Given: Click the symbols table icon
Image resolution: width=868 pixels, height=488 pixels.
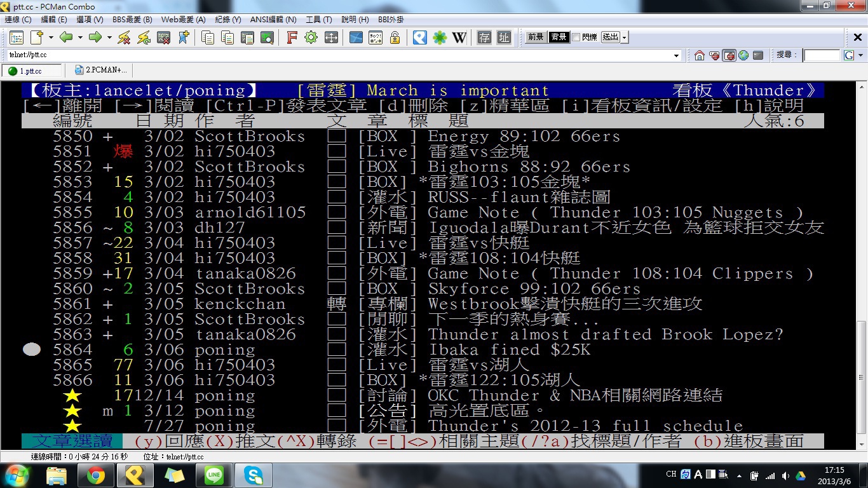Looking at the screenshot, I should 376,37.
